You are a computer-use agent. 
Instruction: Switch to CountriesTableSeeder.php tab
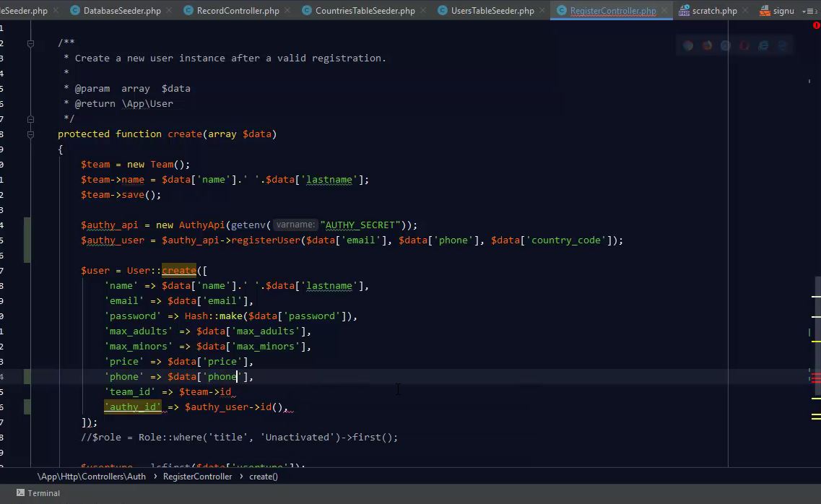tap(365, 11)
